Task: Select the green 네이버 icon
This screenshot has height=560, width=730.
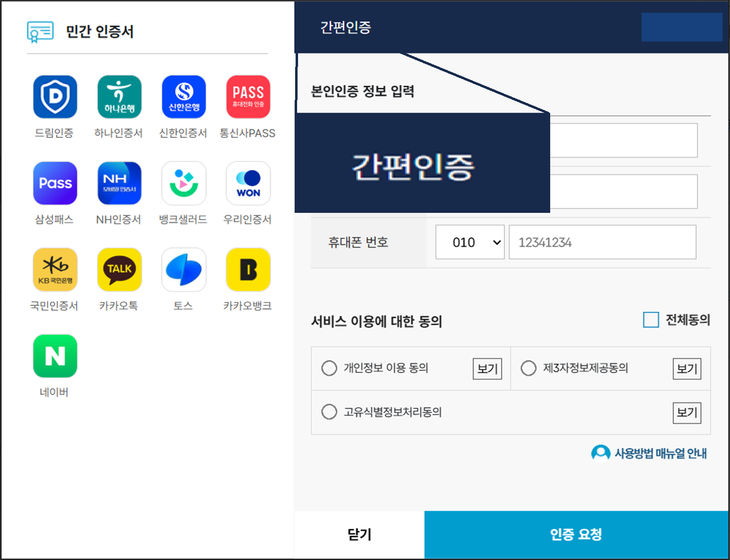Action: 55,356
